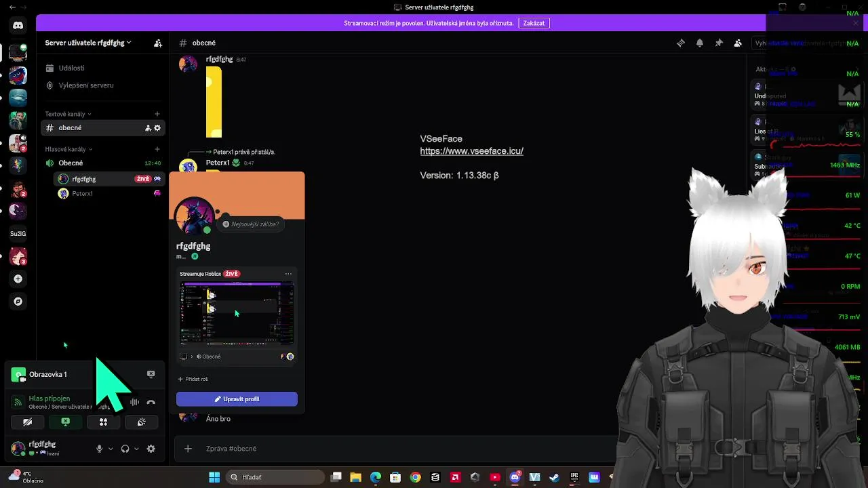
Task: Open the stream card three-dot menu
Action: 288,274
